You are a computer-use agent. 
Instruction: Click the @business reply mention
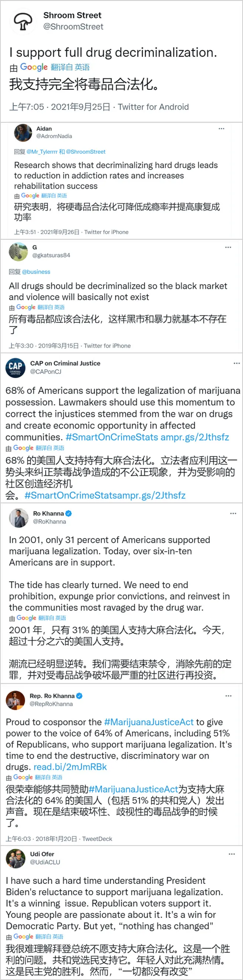tap(36, 272)
